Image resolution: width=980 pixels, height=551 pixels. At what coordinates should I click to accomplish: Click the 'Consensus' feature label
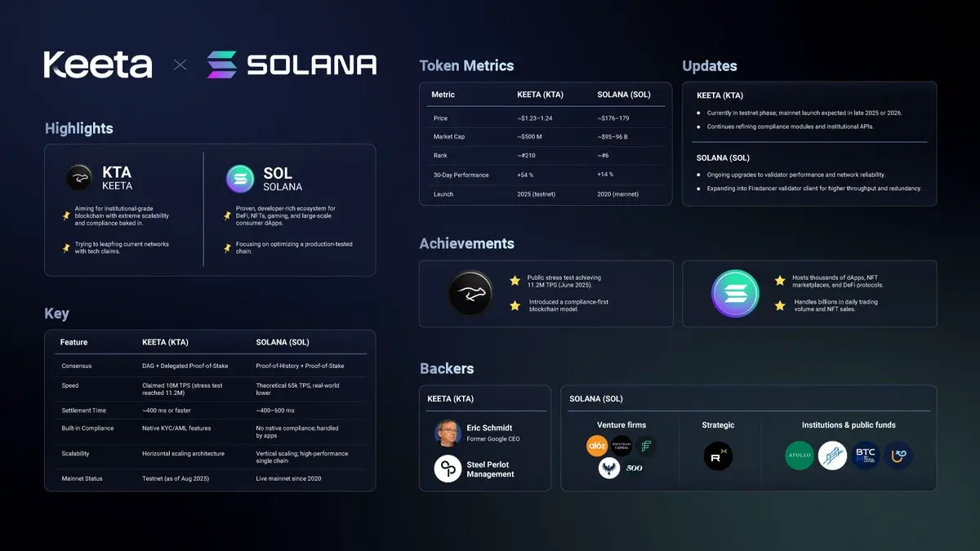[x=77, y=366]
